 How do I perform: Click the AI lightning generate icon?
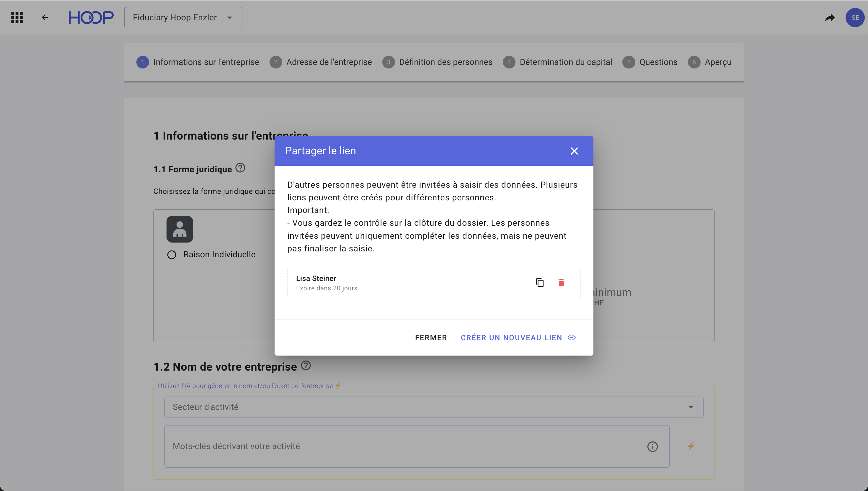(691, 446)
